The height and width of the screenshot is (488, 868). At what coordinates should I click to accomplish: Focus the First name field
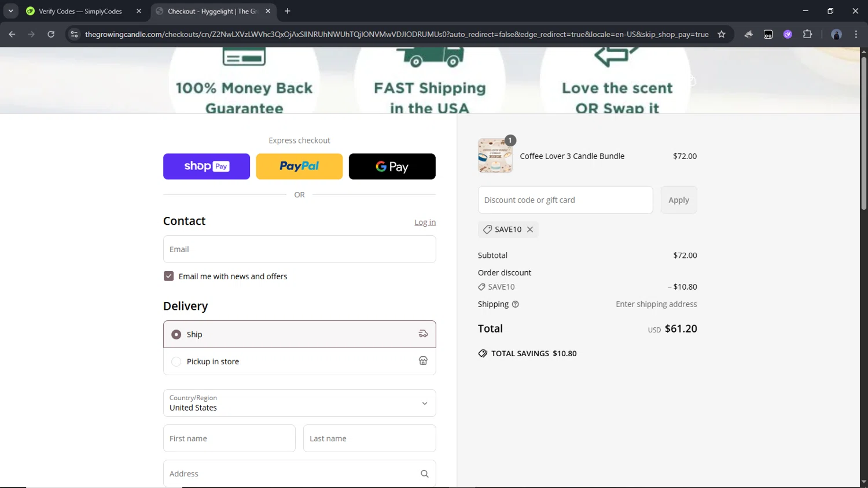[229, 438]
